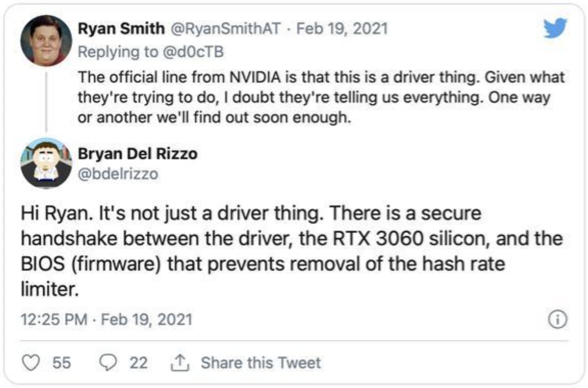
Task: Click Ryan's tweet about NVIDIA driver
Action: coord(321,98)
